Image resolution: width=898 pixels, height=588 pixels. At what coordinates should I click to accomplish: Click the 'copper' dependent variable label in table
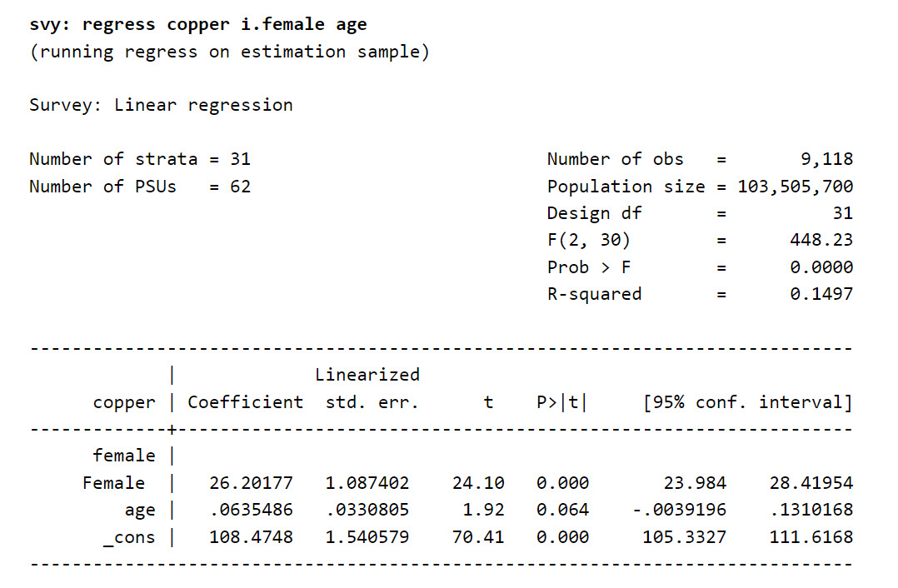click(x=124, y=403)
